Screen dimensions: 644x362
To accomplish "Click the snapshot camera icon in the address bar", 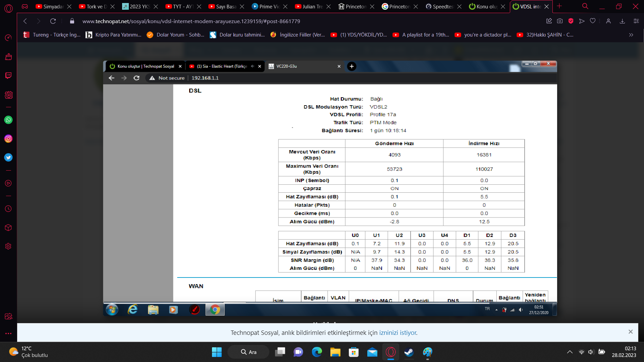I will pyautogui.click(x=560, y=21).
